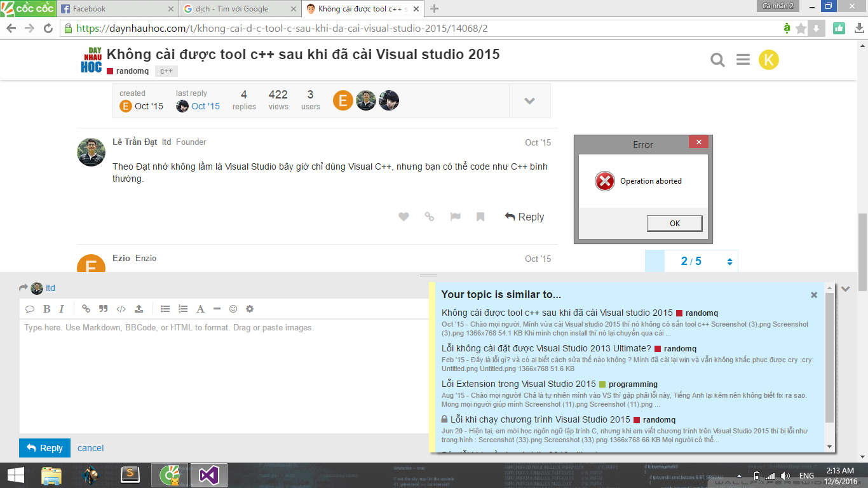Open Lê Trần Đạt's profile avatar
Viewport: 868px width, 488px height.
tap(91, 152)
